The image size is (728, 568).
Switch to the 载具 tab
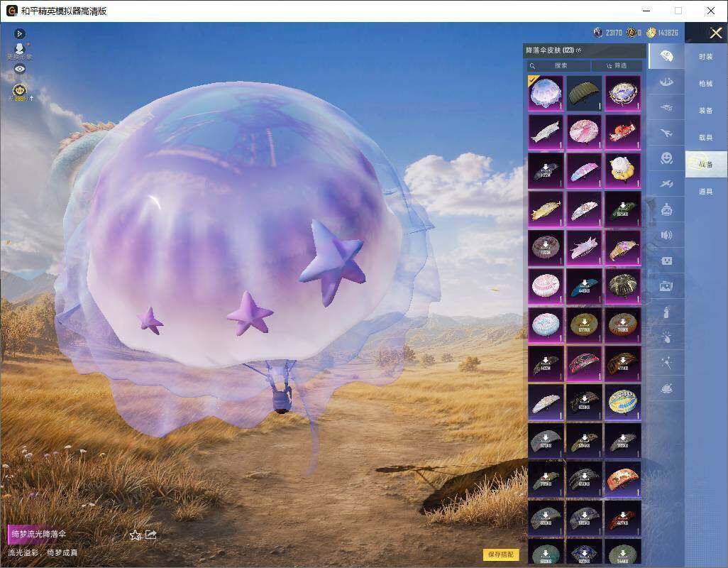tap(706, 138)
